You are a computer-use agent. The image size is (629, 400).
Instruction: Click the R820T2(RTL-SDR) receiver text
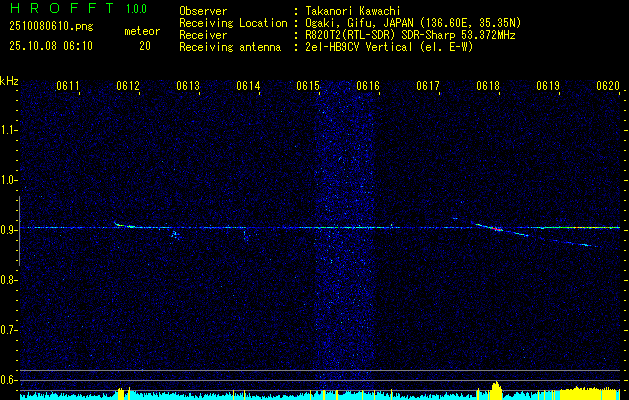(x=410, y=35)
